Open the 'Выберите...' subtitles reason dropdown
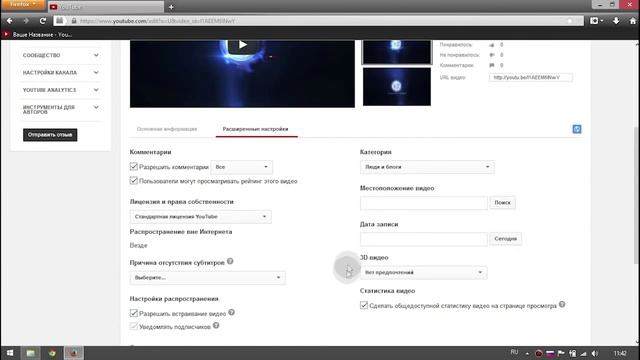The image size is (640, 360). point(207,278)
